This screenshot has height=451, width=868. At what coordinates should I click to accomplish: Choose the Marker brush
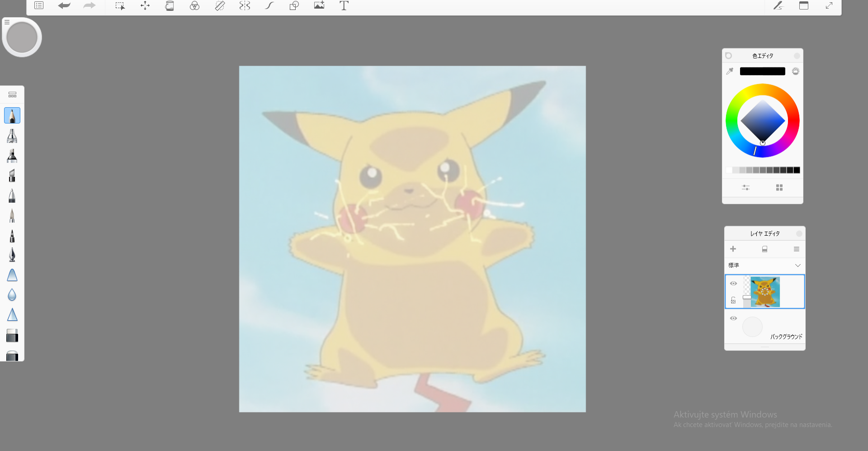pos(12,156)
